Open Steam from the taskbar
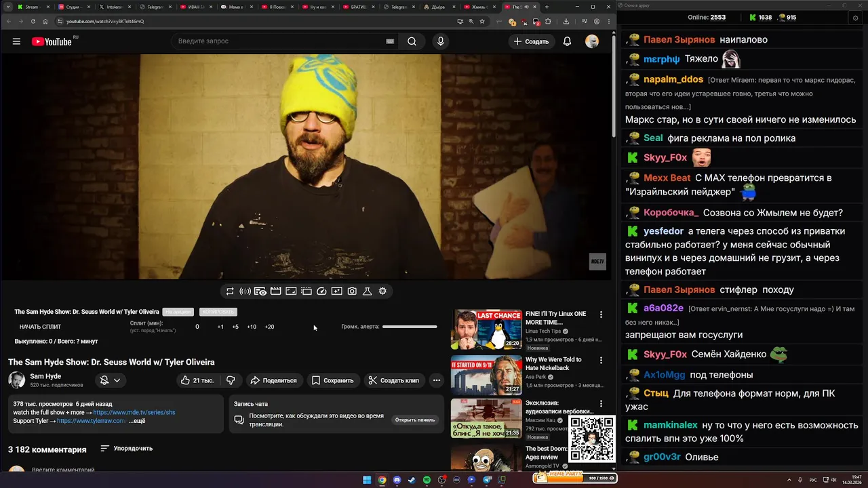868x488 pixels. coord(412,480)
